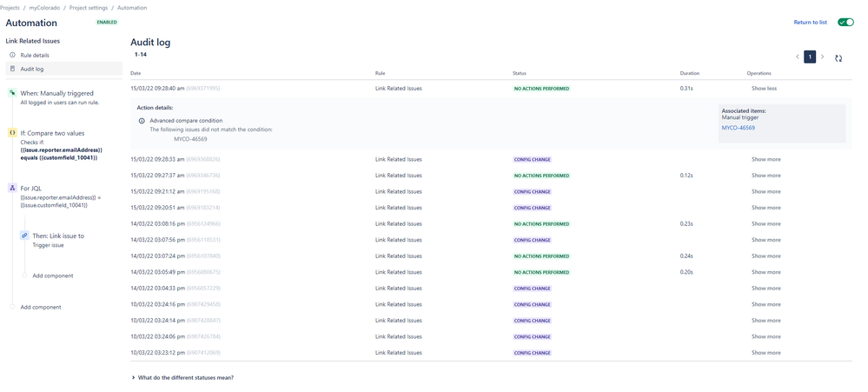Screen dimensions: 868x392
Task: Open associated issue MYCO-46569 link
Action: 738,128
